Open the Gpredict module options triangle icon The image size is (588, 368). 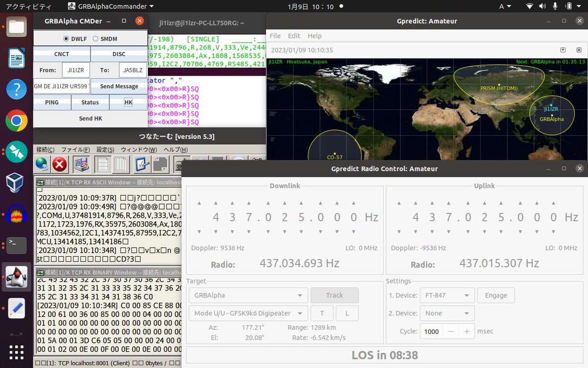pos(563,50)
